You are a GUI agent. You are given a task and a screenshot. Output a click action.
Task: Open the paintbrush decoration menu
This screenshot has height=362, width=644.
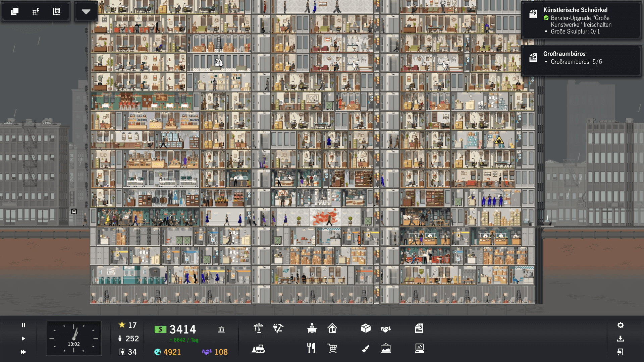(x=366, y=349)
